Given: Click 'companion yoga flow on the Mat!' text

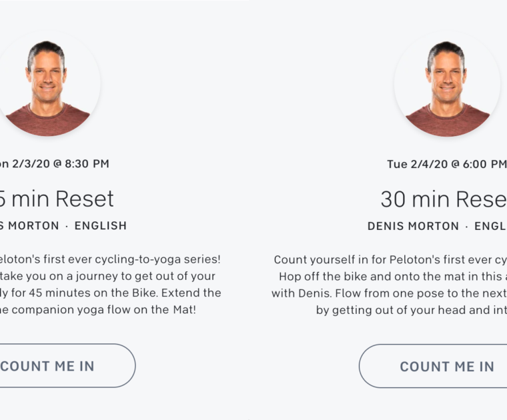Looking at the screenshot, I should coord(99,310).
